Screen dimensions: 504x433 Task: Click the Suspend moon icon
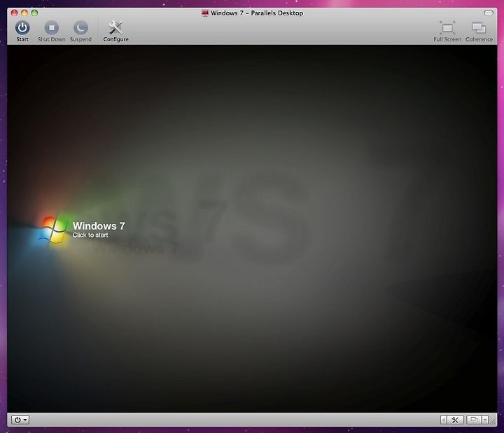click(80, 28)
